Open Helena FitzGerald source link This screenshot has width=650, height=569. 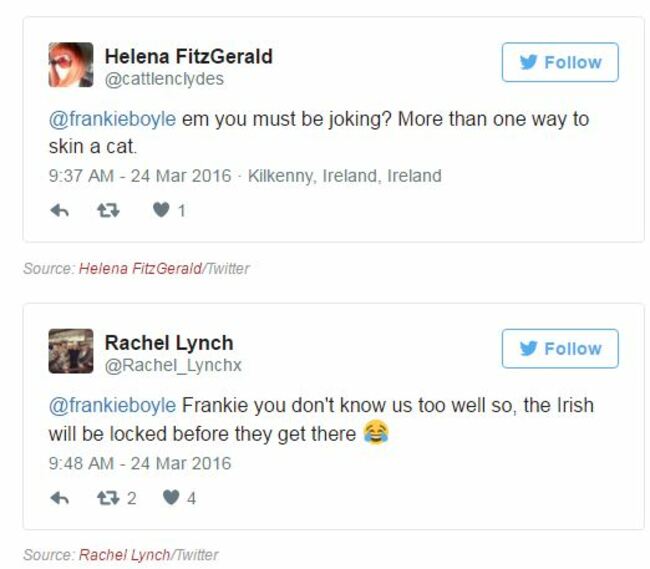[x=140, y=269]
